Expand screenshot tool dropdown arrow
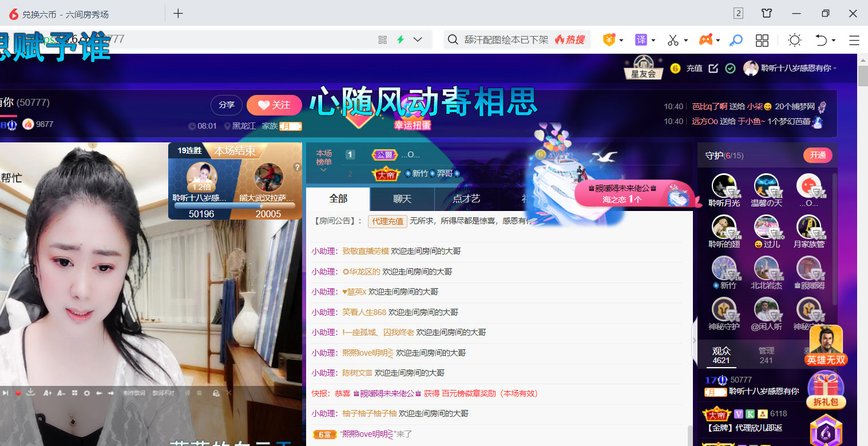The width and height of the screenshot is (868, 446). tap(686, 41)
